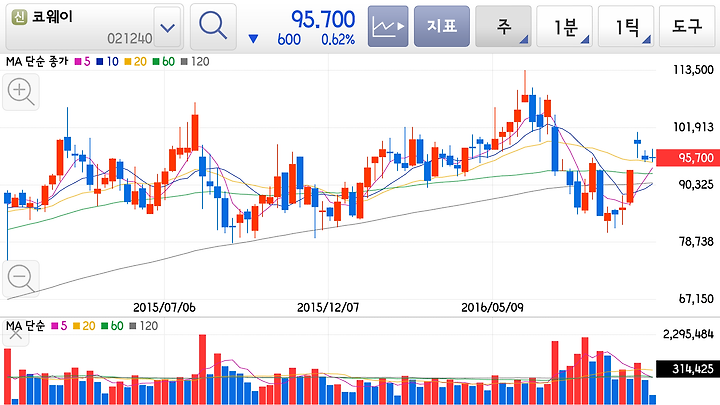Click the MA 10 blue swatch in price legend

[x=99, y=62]
